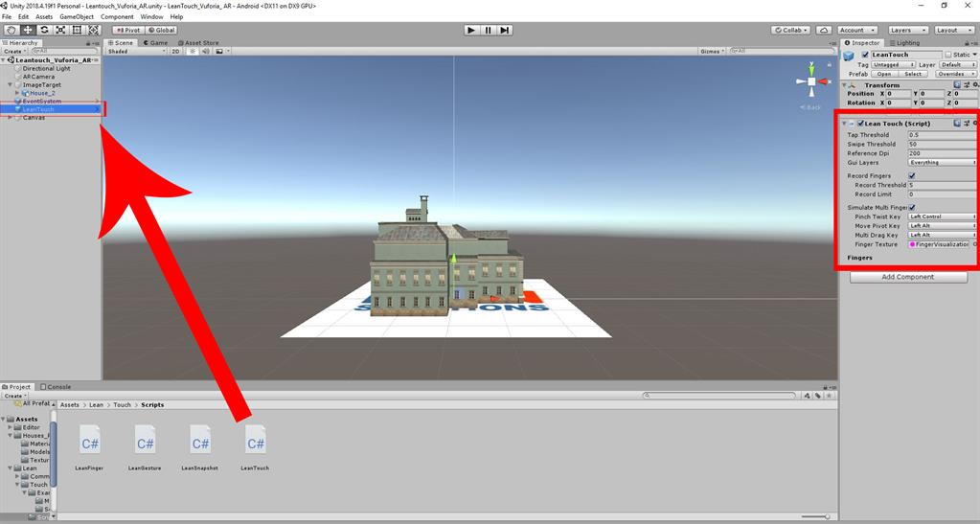Click the Tap Threshold value field
This screenshot has height=524, width=980.
pyautogui.click(x=942, y=134)
